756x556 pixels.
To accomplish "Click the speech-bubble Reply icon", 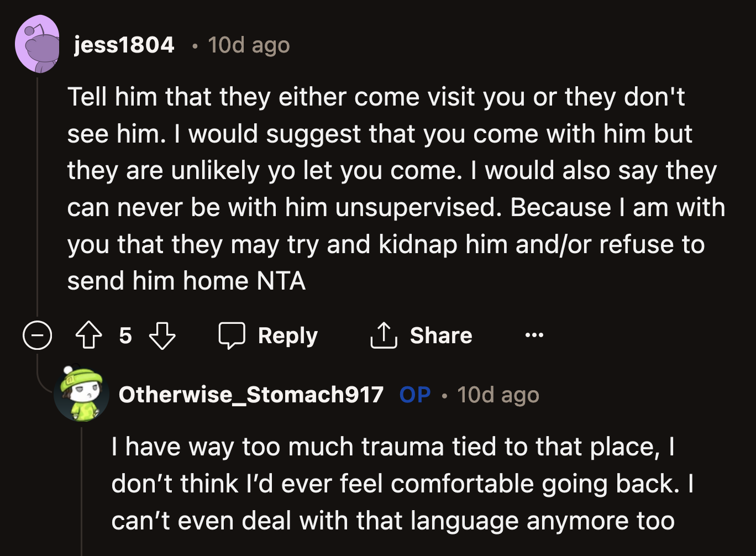I will pyautogui.click(x=233, y=335).
